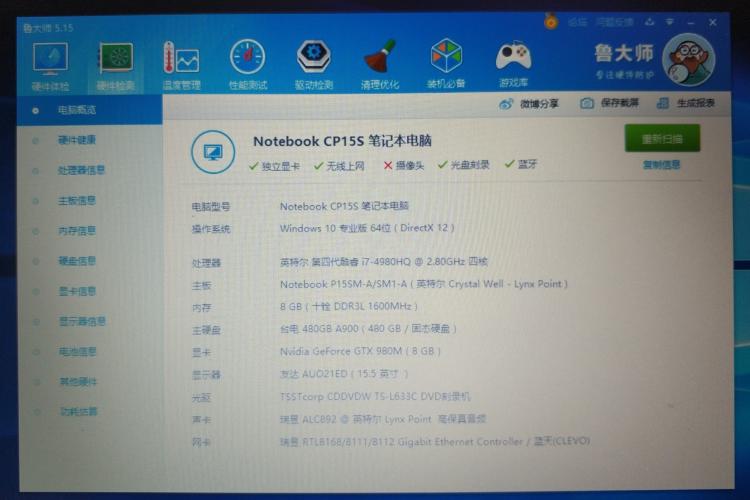Click 复制信息 copy info link

(662, 165)
